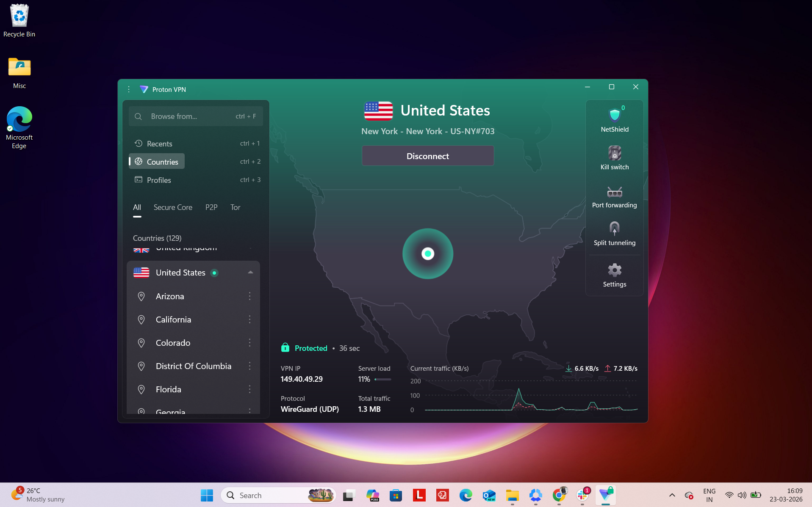Viewport: 812px width, 507px height.
Task: Click WireGuard (UDP) protocol value
Action: (x=310, y=409)
